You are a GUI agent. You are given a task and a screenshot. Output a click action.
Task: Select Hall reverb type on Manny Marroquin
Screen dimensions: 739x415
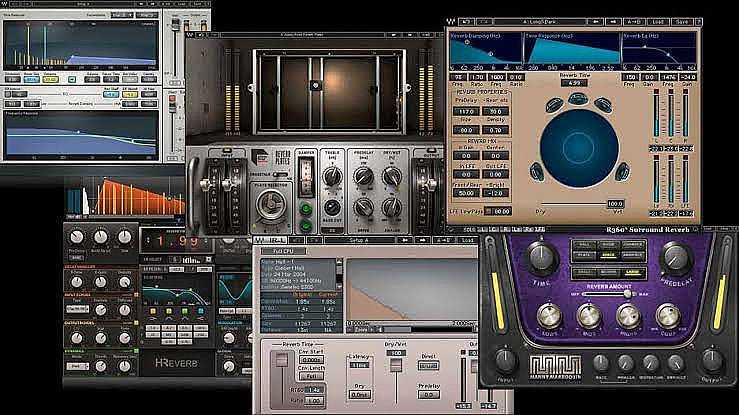(x=583, y=245)
